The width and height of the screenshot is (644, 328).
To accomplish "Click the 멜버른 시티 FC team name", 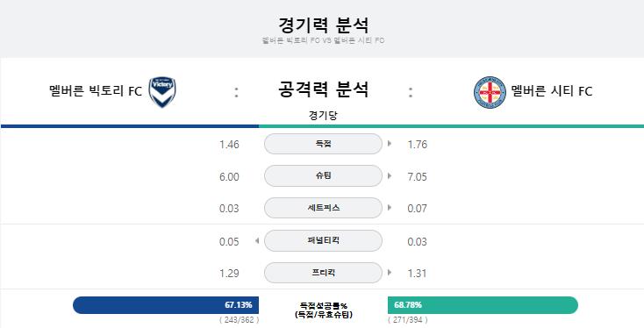I will [x=552, y=90].
